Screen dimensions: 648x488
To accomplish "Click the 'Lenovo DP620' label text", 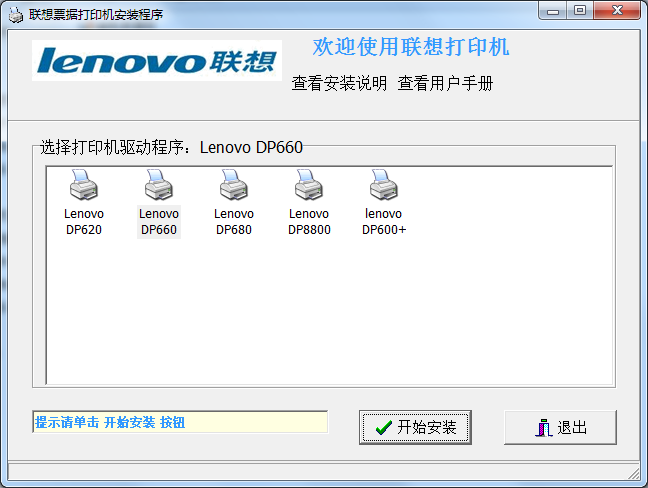I will coord(84,221).
